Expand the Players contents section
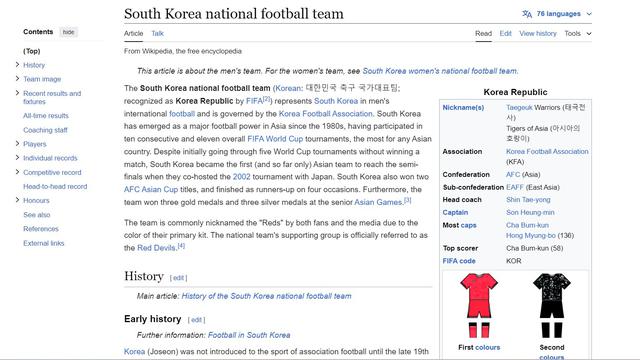640x360 pixels. [x=17, y=143]
